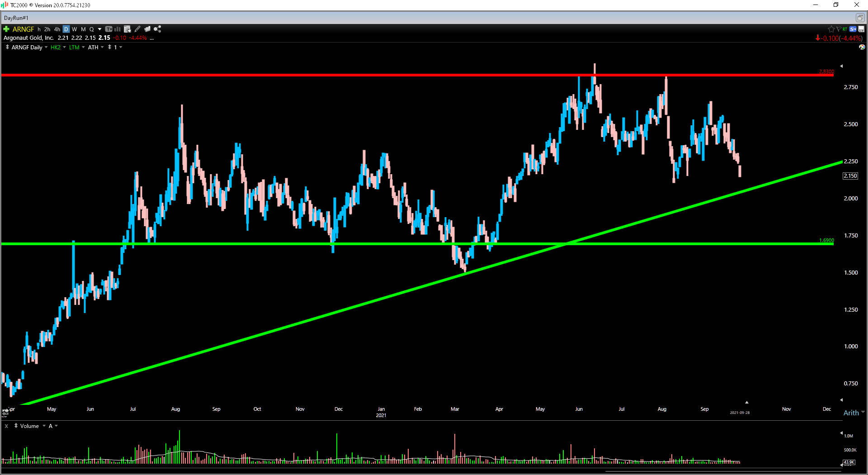Click the 2.750 price axis label

tap(851, 87)
